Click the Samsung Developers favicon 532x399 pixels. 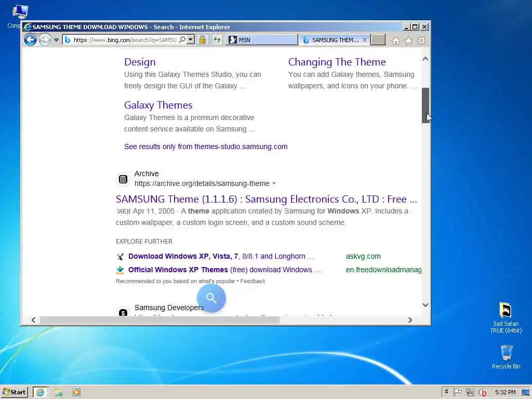(x=123, y=312)
